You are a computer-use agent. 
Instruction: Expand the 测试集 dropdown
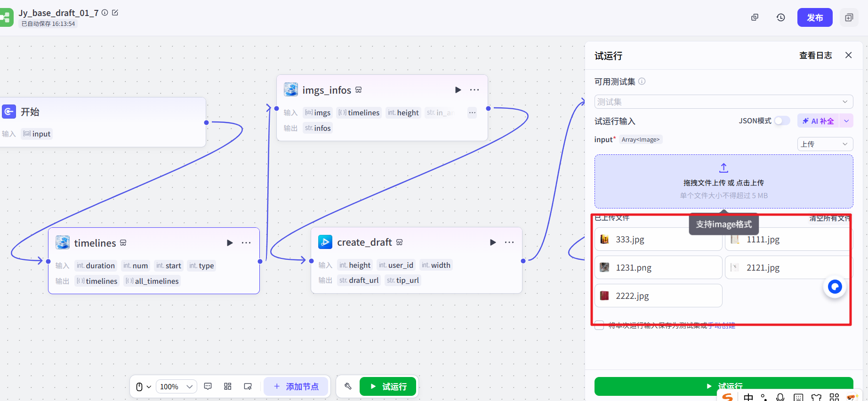[723, 102]
